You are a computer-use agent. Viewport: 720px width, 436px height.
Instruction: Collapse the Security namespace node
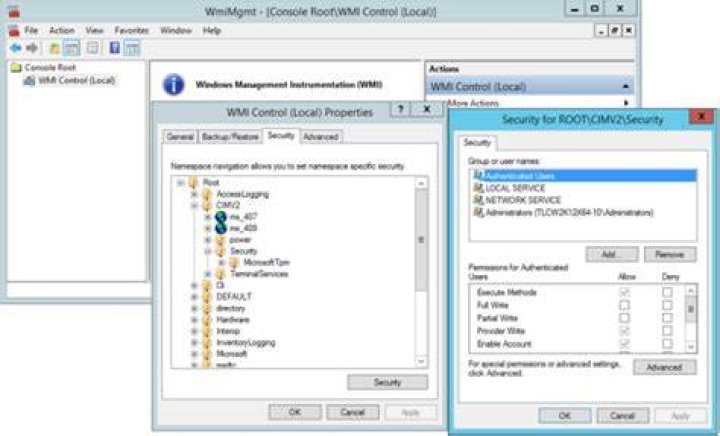click(x=208, y=251)
